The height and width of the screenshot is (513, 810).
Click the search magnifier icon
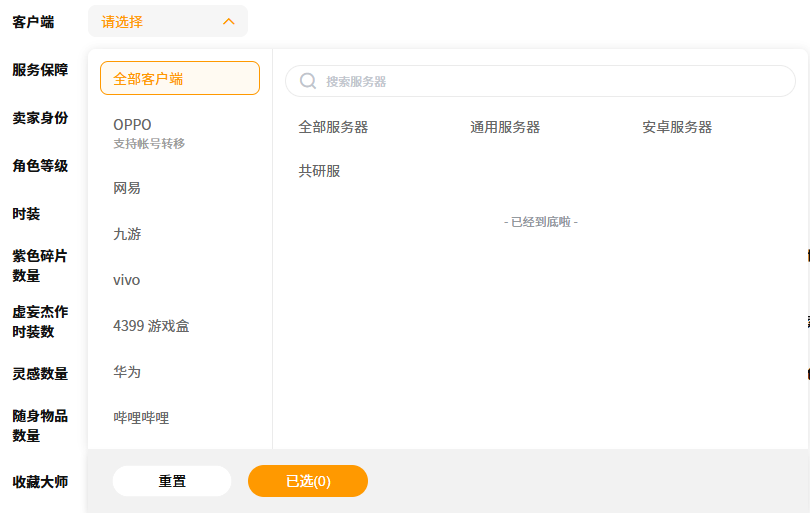click(308, 81)
